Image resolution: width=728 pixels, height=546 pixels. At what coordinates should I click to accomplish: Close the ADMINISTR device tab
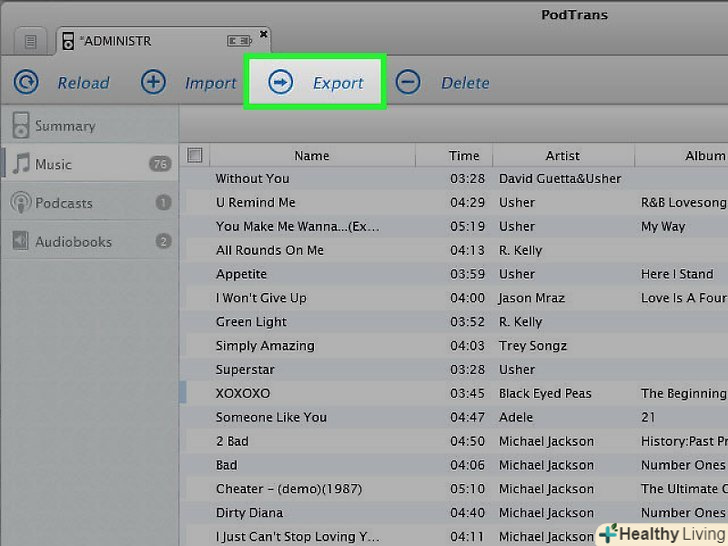click(x=264, y=34)
